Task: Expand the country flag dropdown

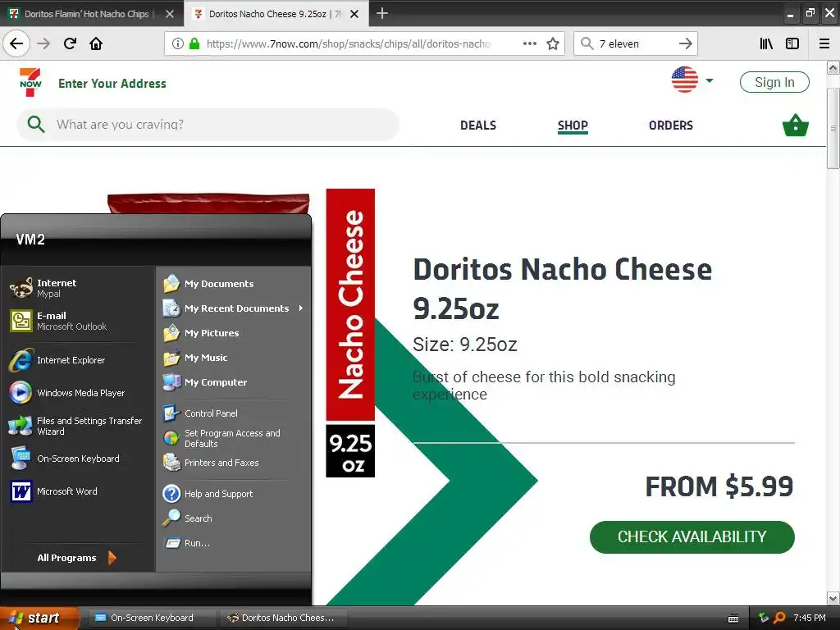Action: click(710, 80)
